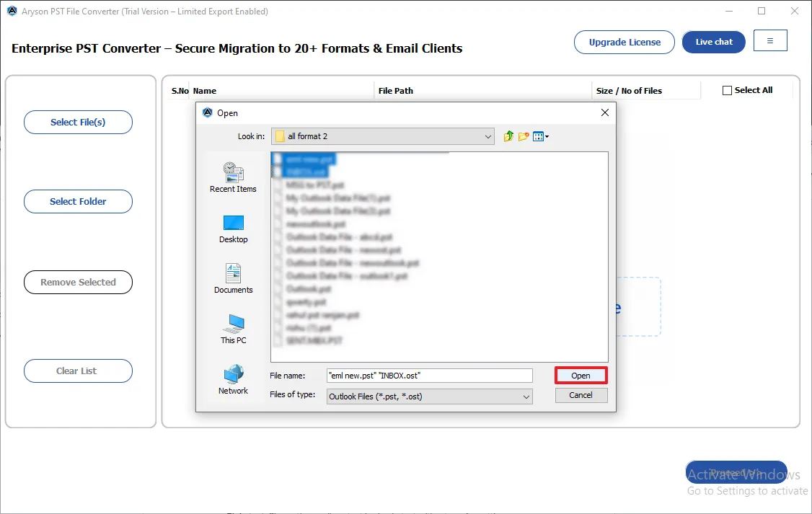Click the Aryson logo in Open dialog title

pyautogui.click(x=208, y=112)
